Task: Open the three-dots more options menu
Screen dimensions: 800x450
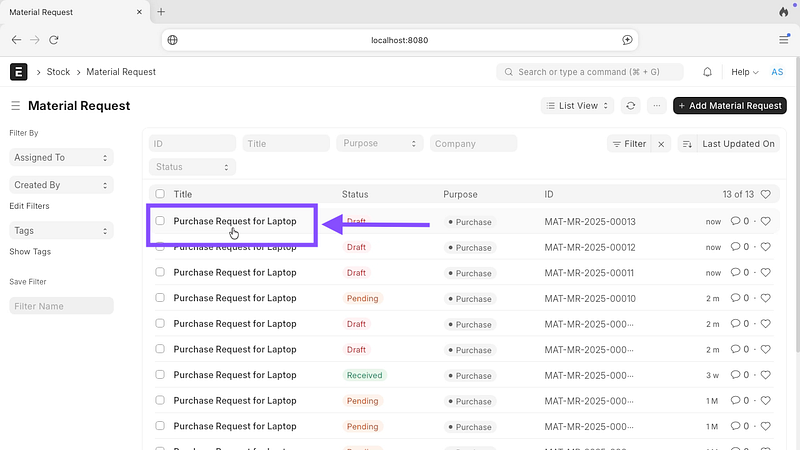Action: click(x=657, y=105)
